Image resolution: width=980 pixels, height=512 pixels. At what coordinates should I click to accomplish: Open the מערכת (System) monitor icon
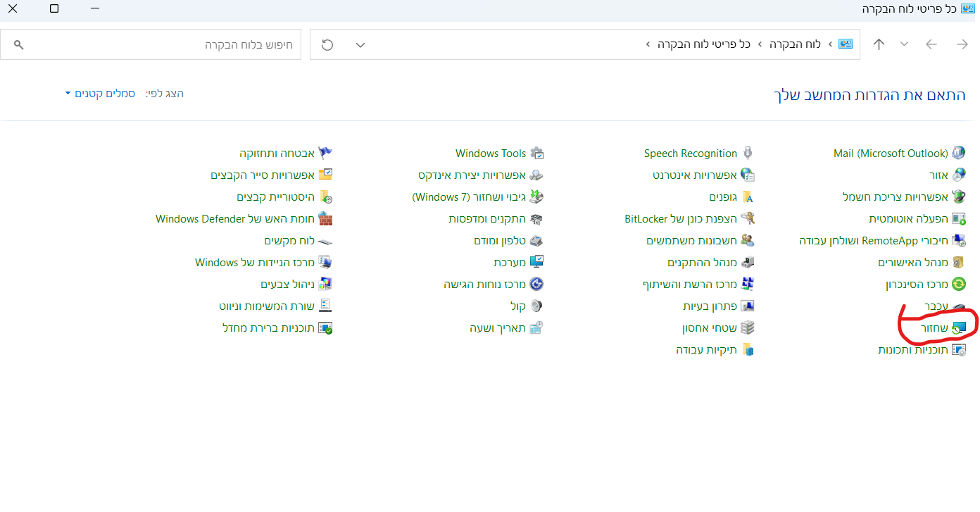click(537, 263)
